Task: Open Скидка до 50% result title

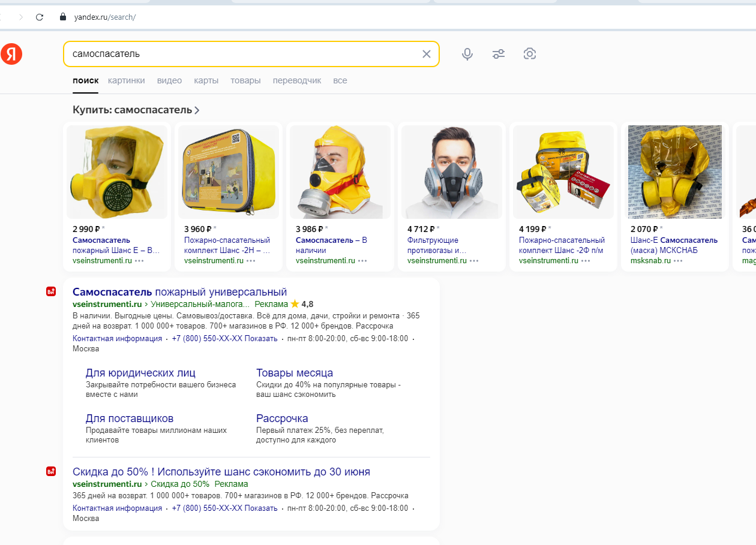Action: point(221,472)
